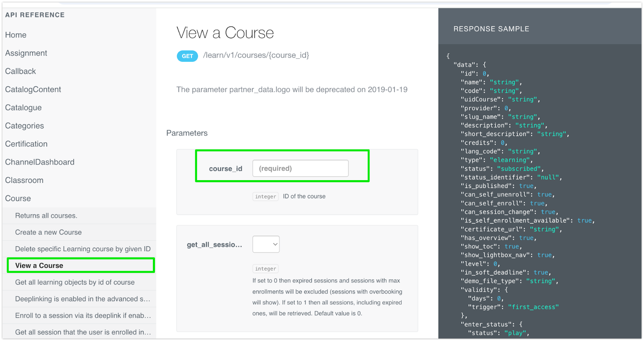This screenshot has width=644, height=341.
Task: Open the Returns all courses endpoint
Action: [46, 216]
